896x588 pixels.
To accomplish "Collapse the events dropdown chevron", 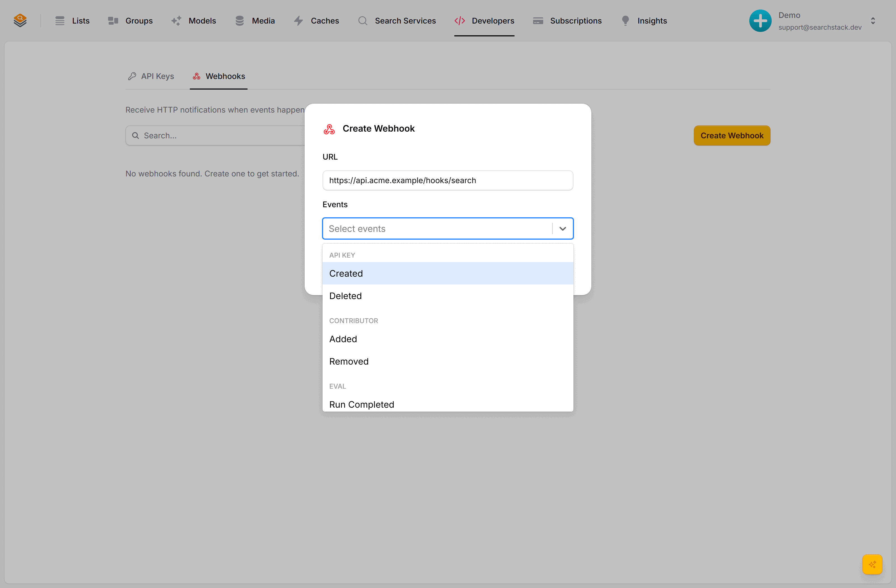I will [x=563, y=228].
